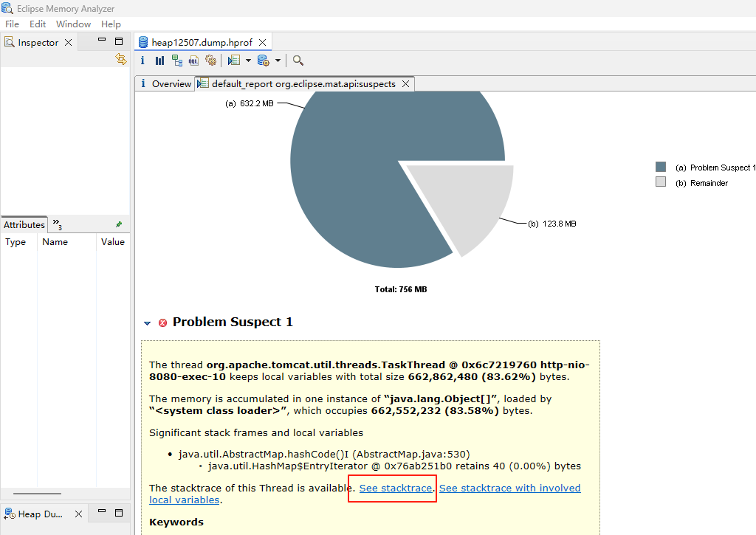
Task: Maximize the Heap Dump Details panel
Action: (119, 513)
